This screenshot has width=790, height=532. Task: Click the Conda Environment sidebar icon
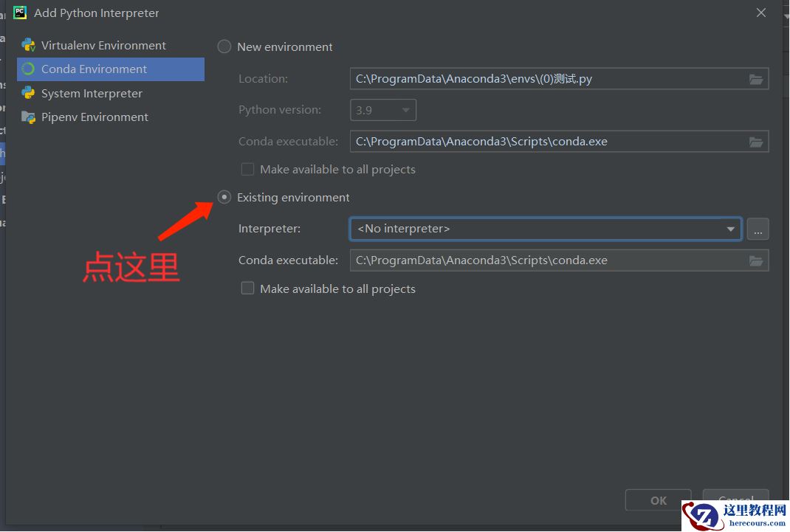(x=30, y=69)
